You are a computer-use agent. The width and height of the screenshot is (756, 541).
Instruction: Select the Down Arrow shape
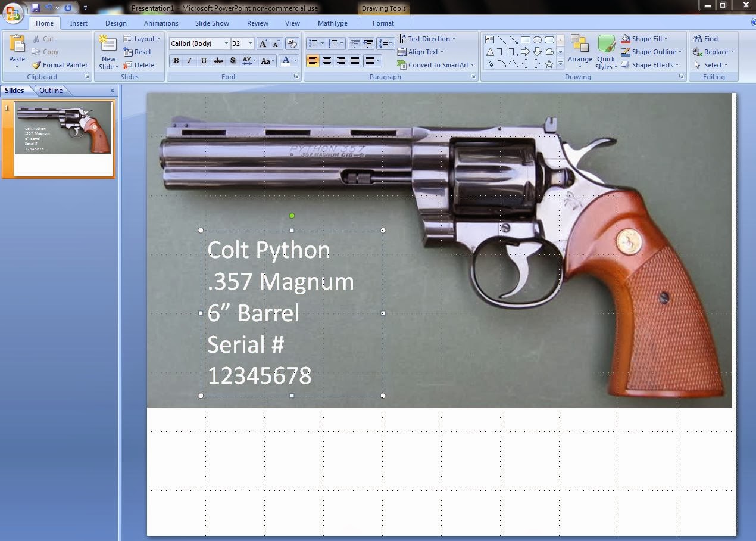pos(537,52)
